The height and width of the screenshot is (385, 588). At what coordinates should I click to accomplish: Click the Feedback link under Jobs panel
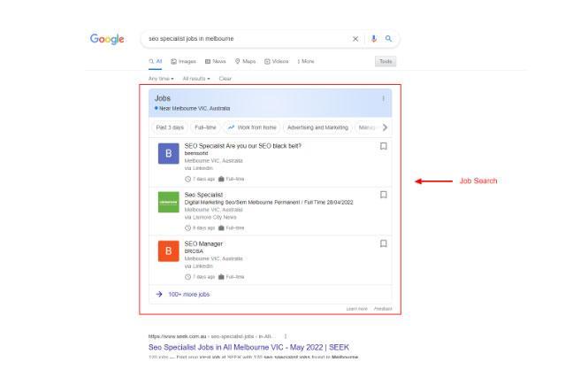(383, 309)
